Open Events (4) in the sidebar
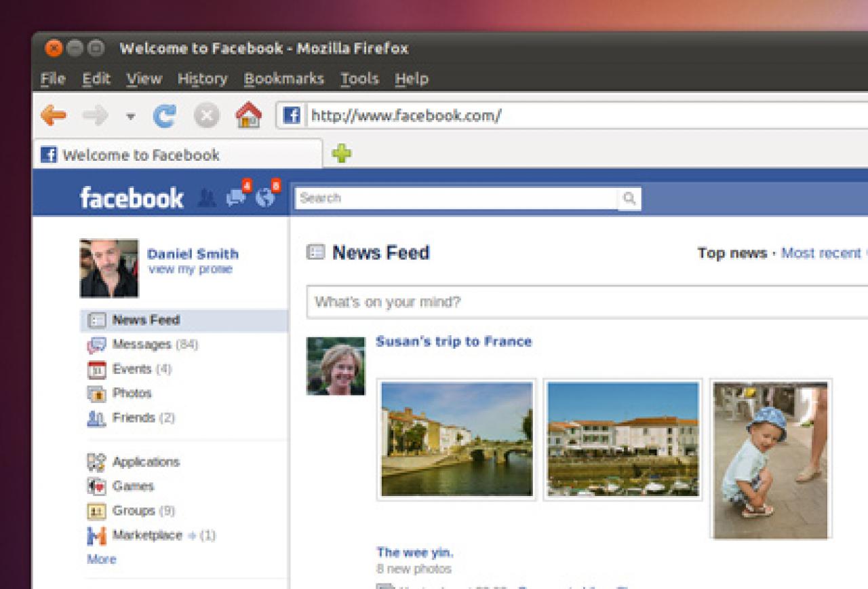Image resolution: width=868 pixels, height=589 pixels. click(142, 369)
